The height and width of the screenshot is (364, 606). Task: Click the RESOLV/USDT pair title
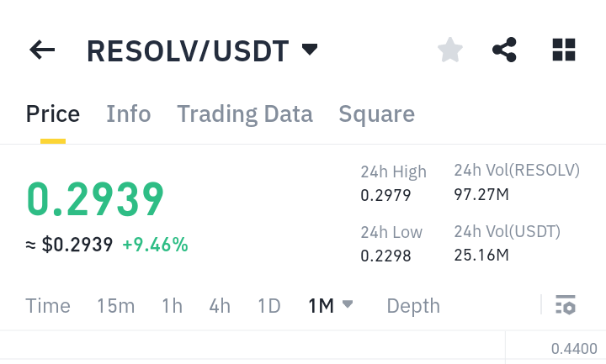click(188, 51)
